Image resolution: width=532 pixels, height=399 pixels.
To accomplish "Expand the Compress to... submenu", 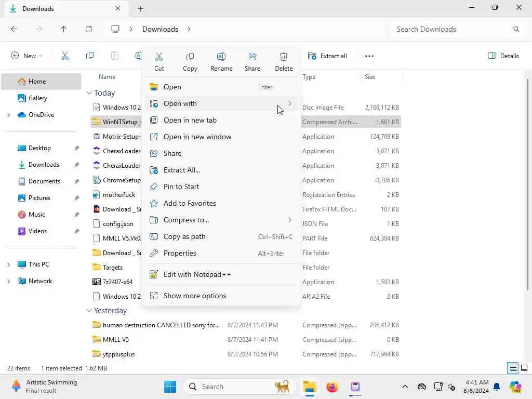I will [222, 220].
